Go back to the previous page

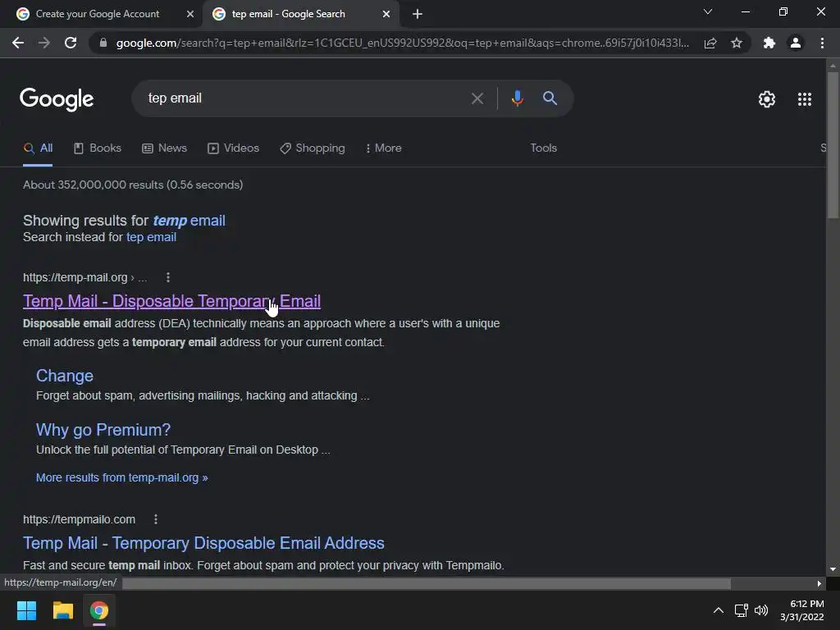click(18, 43)
